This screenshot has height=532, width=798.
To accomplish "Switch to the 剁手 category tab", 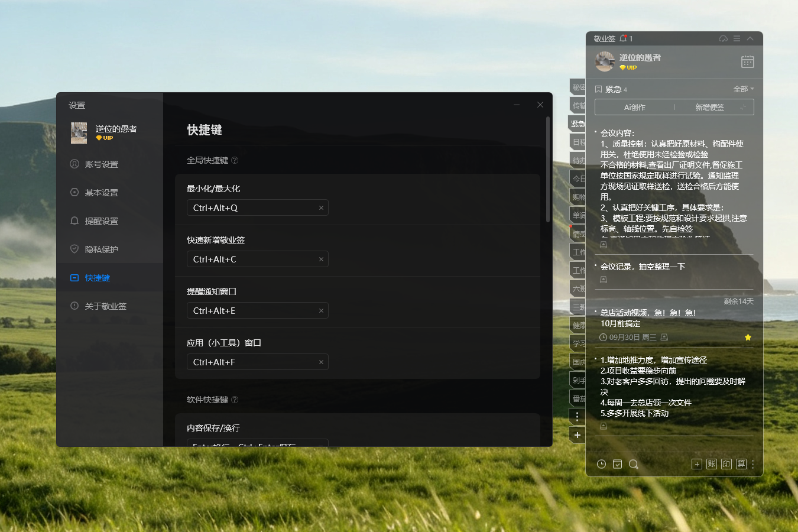I will (x=578, y=381).
